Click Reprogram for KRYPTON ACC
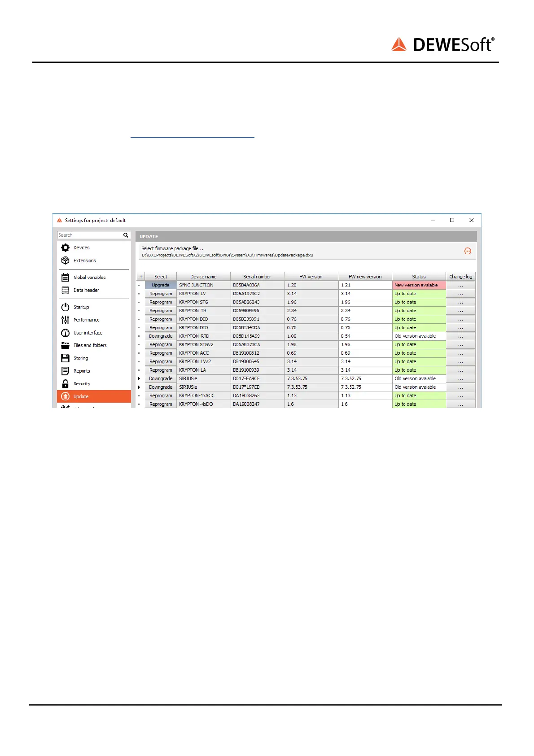The image size is (534, 756). click(161, 353)
